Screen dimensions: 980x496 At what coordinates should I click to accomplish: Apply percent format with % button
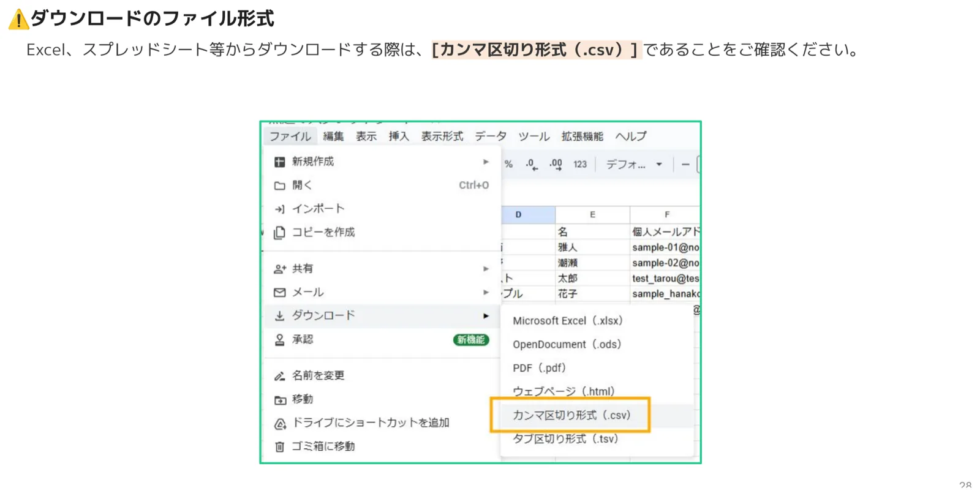[508, 164]
